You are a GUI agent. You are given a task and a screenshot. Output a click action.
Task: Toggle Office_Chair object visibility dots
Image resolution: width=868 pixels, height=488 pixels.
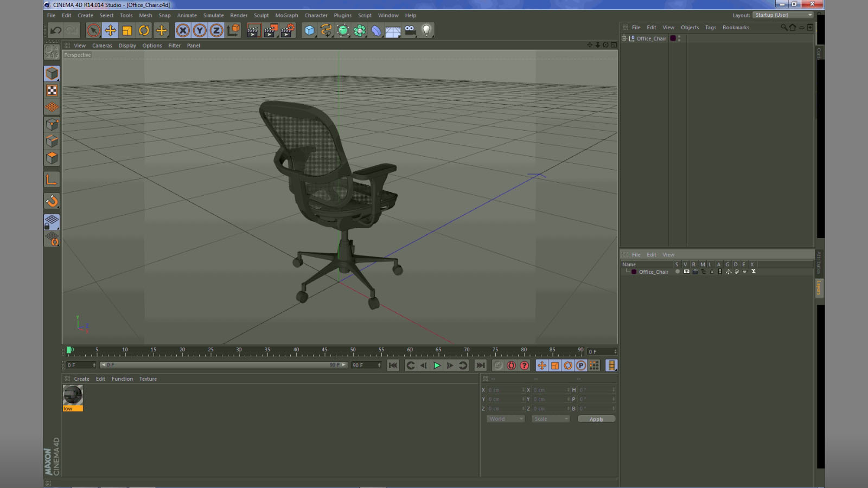click(679, 38)
